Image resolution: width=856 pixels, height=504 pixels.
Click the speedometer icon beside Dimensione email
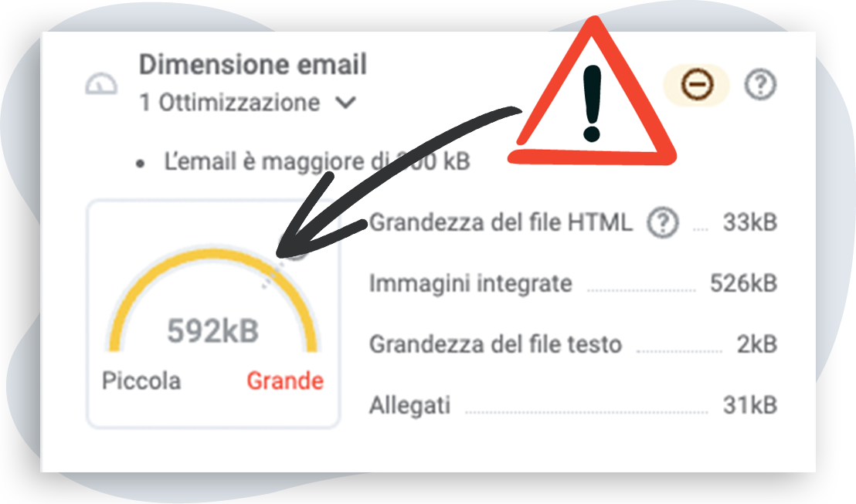tap(101, 85)
